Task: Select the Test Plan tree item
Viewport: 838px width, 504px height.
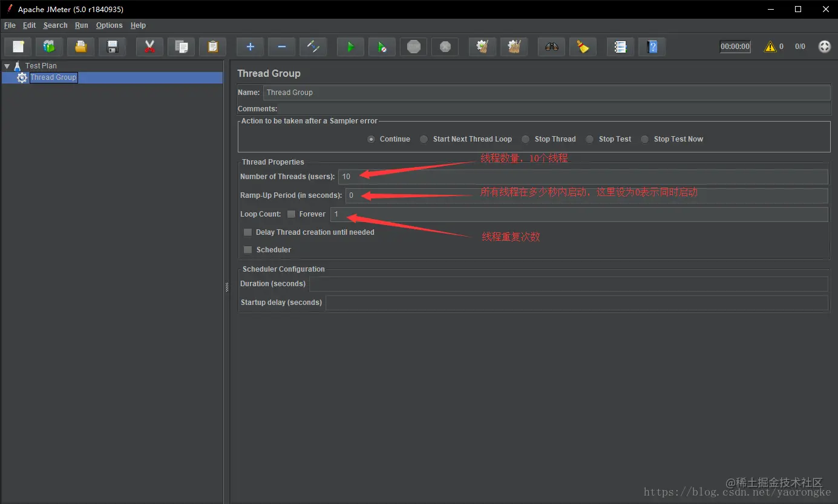Action: pyautogui.click(x=41, y=66)
